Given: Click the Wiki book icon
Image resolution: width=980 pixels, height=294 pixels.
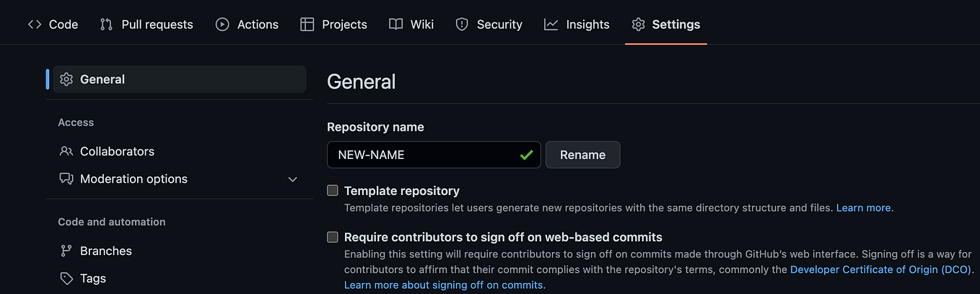Looking at the screenshot, I should 395,25.
